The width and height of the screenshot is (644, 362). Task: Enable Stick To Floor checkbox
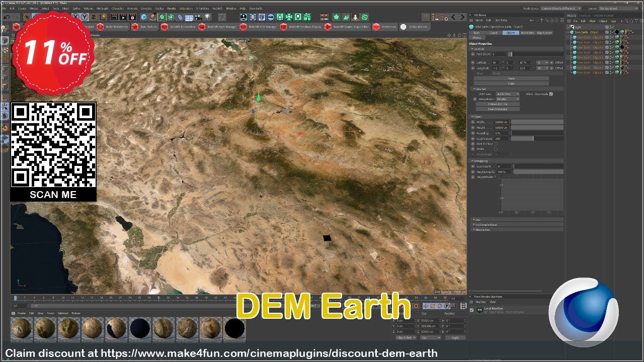pos(496,144)
